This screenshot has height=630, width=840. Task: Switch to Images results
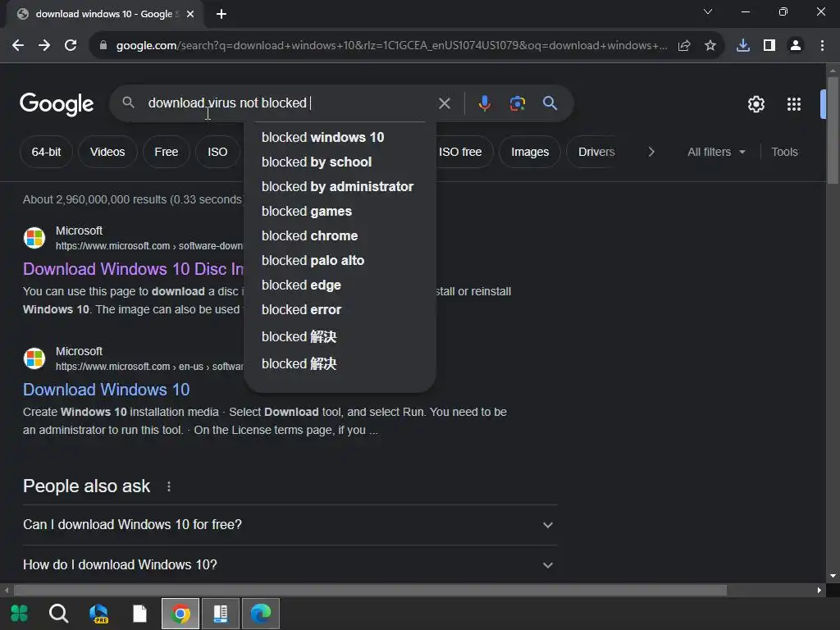530,152
